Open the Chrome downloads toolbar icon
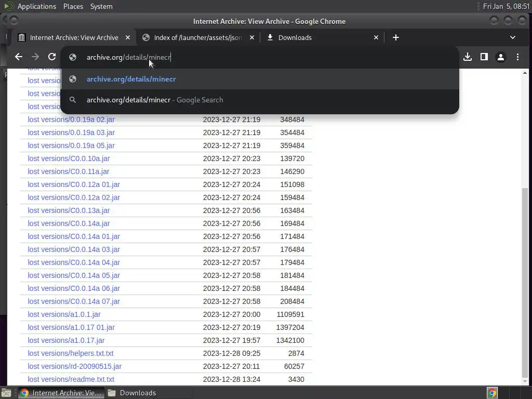 [x=468, y=57]
